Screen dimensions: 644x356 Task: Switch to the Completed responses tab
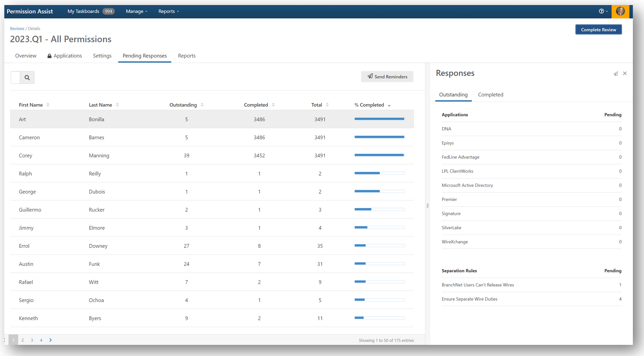pyautogui.click(x=490, y=95)
